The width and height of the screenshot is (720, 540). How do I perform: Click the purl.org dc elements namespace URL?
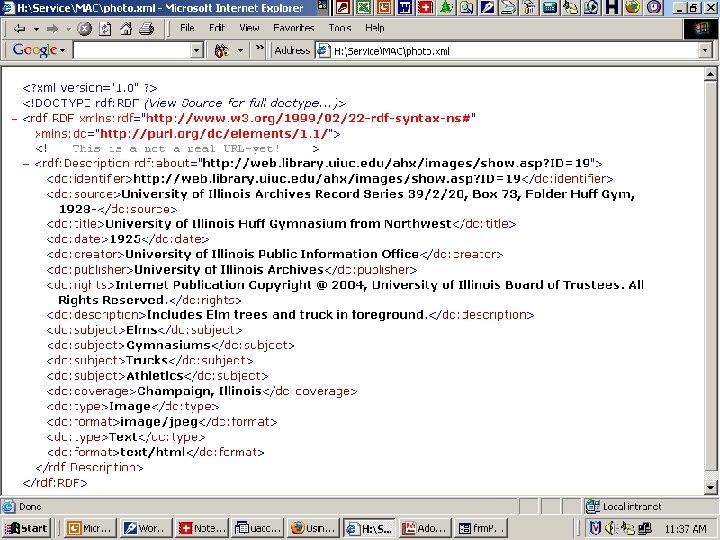[x=216, y=134]
